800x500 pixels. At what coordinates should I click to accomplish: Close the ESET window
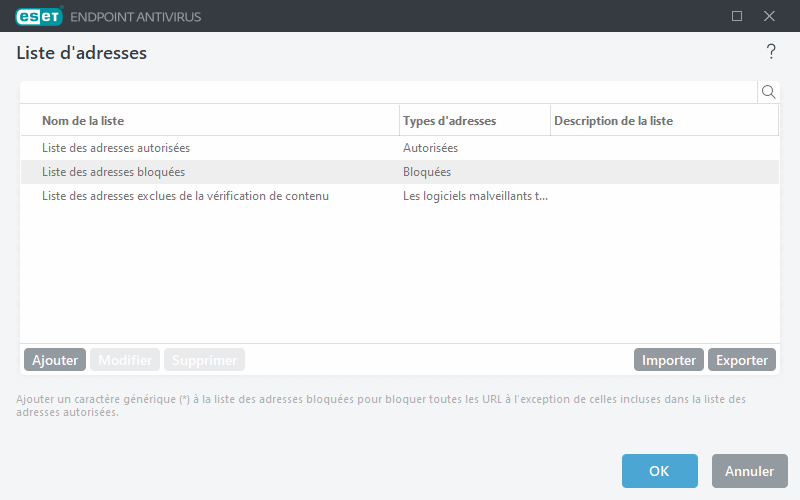(769, 16)
